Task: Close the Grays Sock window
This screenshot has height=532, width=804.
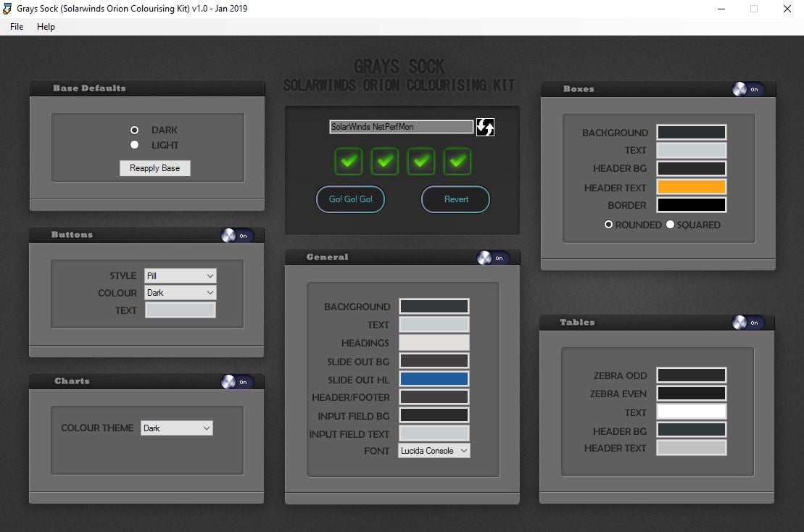Action: (787, 9)
